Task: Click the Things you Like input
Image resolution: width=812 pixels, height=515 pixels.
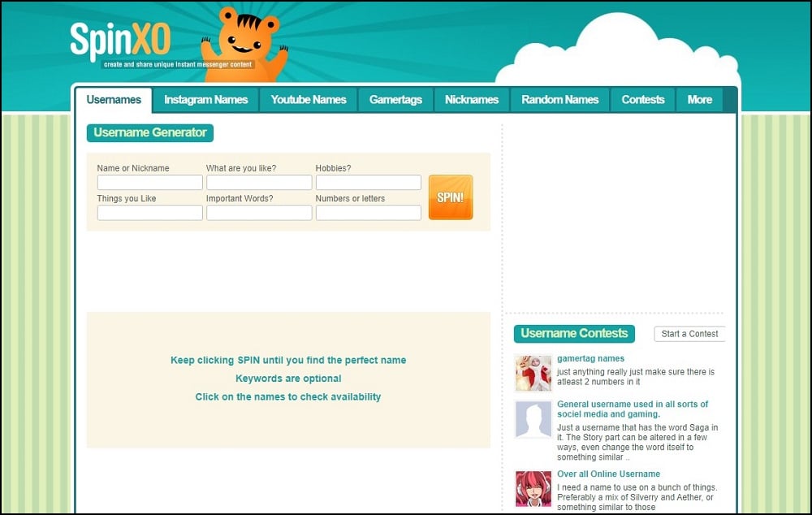Action: pos(149,213)
